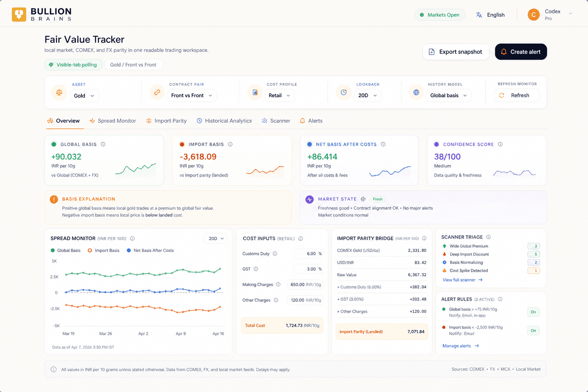Open the Historical Analytics tab
Screen dimensions: 588x392
224,121
